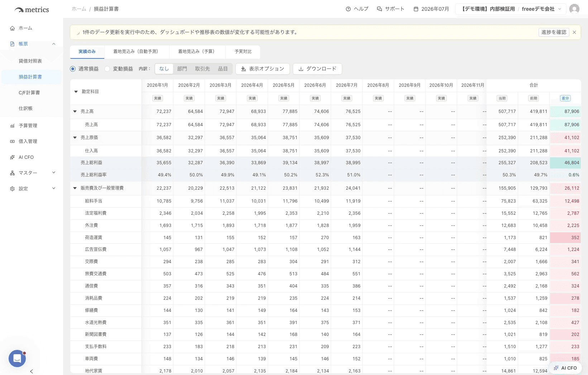
Task: Click the ホーム house icon in sidebar
Action: tap(13, 28)
